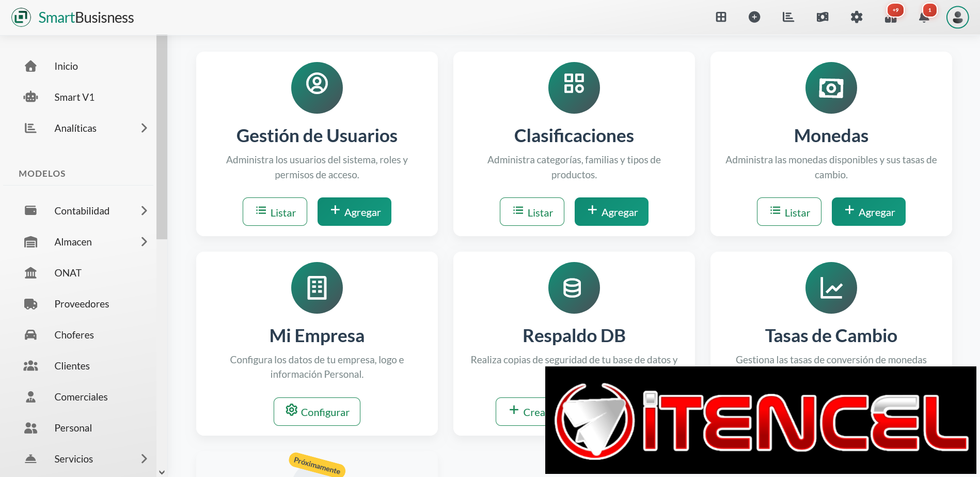Viewport: 980px width, 477px height.
Task: Open the settings gear icon
Action: [857, 17]
